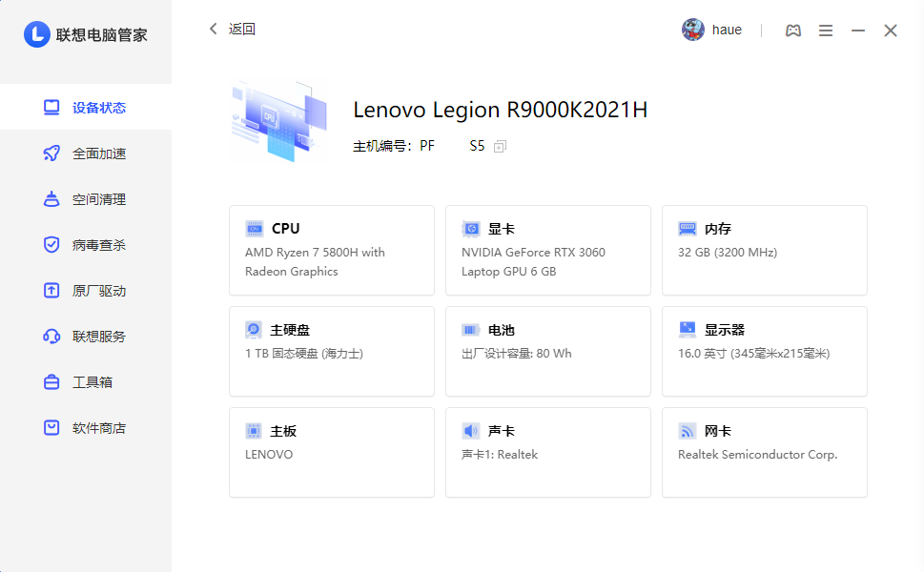Click the 病毒查杀 shield icon

click(51, 244)
